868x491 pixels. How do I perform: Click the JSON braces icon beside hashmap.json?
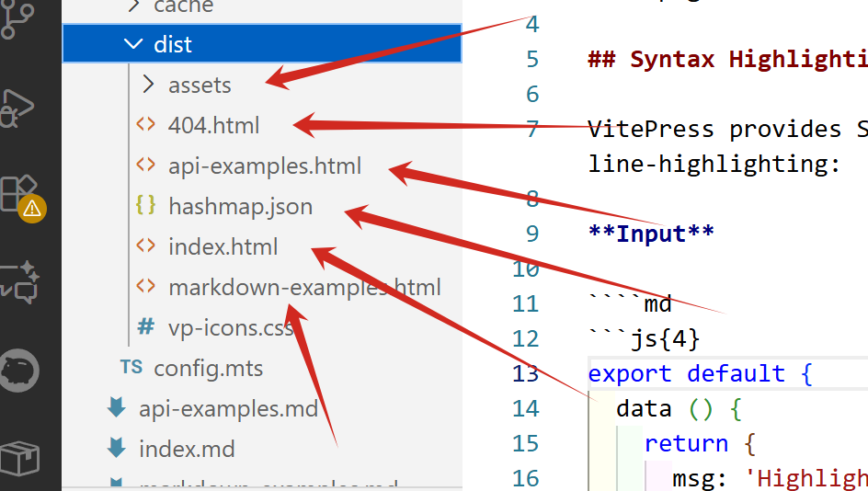pyautogui.click(x=145, y=206)
